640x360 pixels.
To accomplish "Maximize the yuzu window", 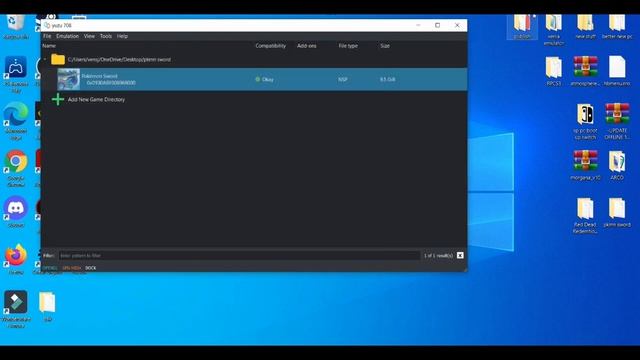I will click(438, 25).
